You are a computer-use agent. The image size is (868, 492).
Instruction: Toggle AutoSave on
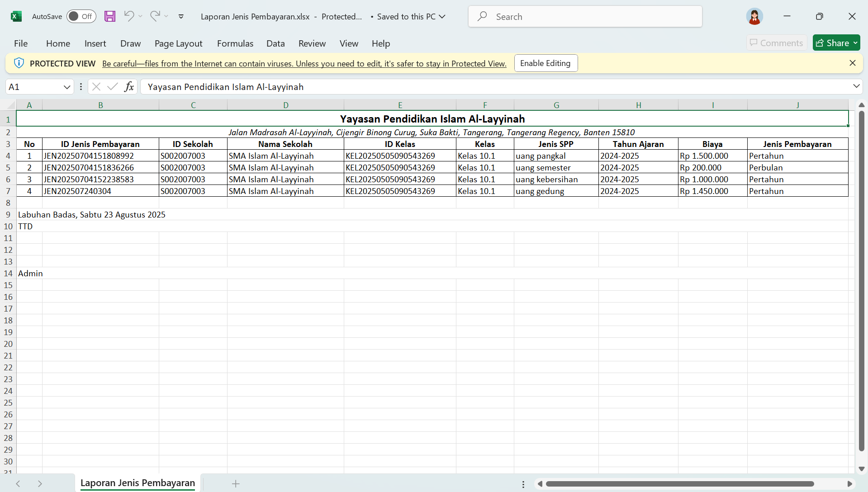(81, 16)
